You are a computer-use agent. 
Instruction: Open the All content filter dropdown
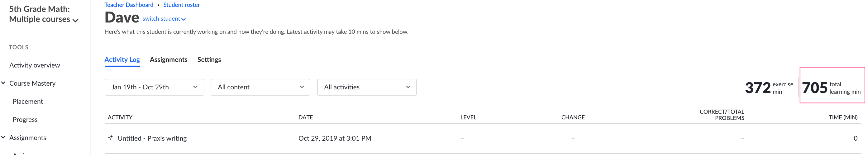point(260,87)
